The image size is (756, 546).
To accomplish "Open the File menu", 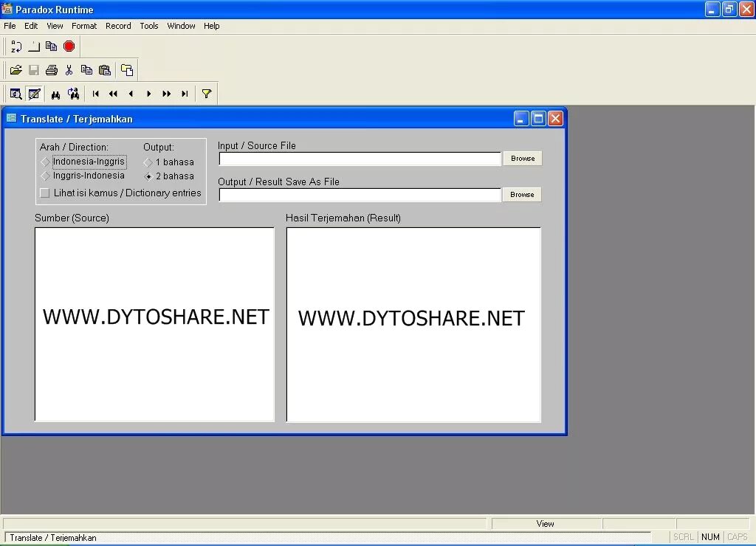I will tap(10, 26).
